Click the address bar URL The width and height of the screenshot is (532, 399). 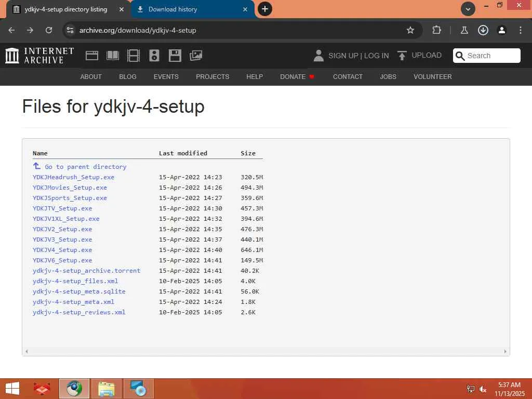(x=138, y=30)
